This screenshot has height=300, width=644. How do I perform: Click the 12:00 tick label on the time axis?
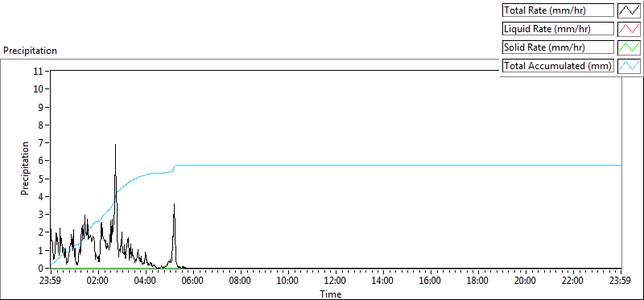(x=336, y=282)
